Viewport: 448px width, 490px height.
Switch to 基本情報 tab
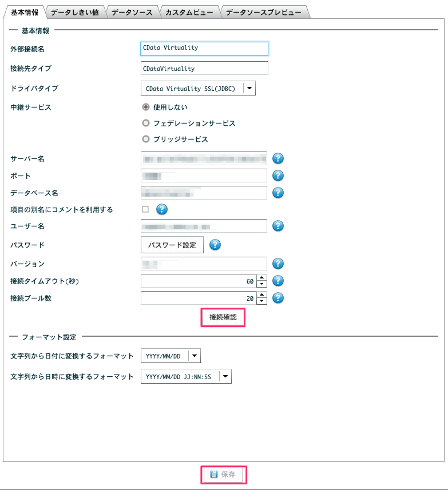click(x=25, y=12)
